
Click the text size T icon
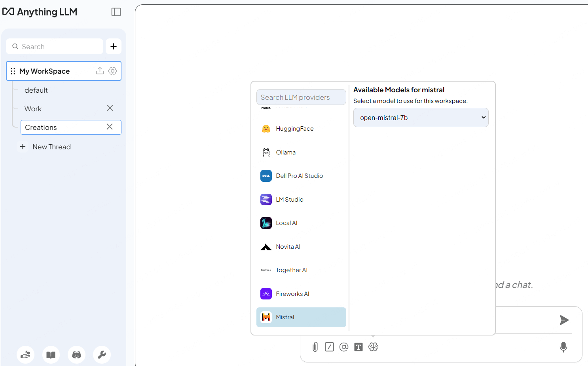(358, 347)
